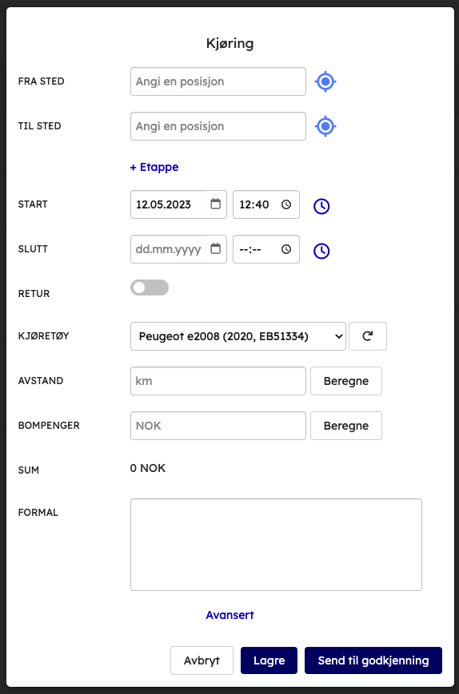Set START to current time with clock icon
This screenshot has height=694, width=459.
321,206
